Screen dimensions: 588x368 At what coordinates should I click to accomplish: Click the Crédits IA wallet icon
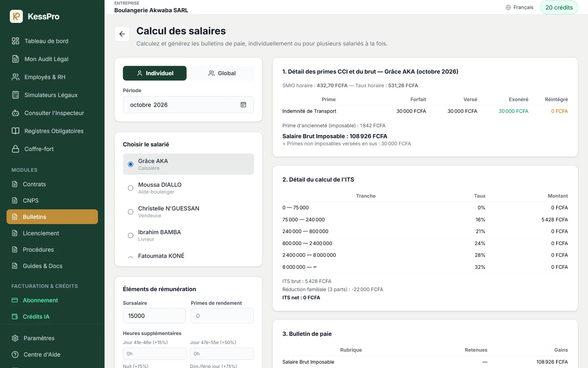(x=15, y=316)
